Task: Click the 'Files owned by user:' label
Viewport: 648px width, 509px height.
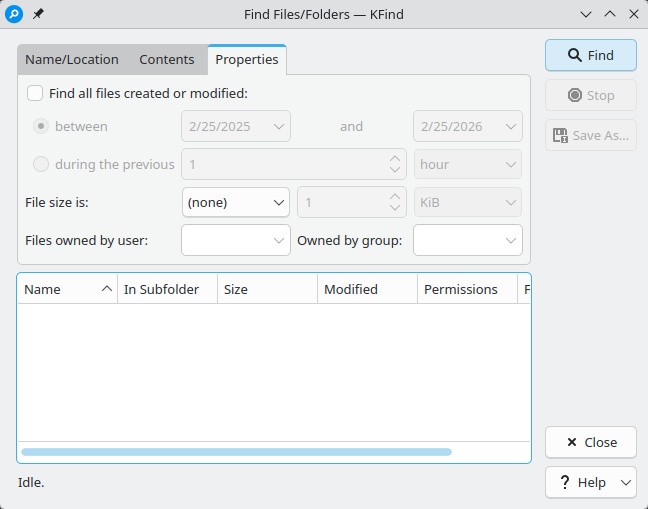Action: tap(87, 240)
